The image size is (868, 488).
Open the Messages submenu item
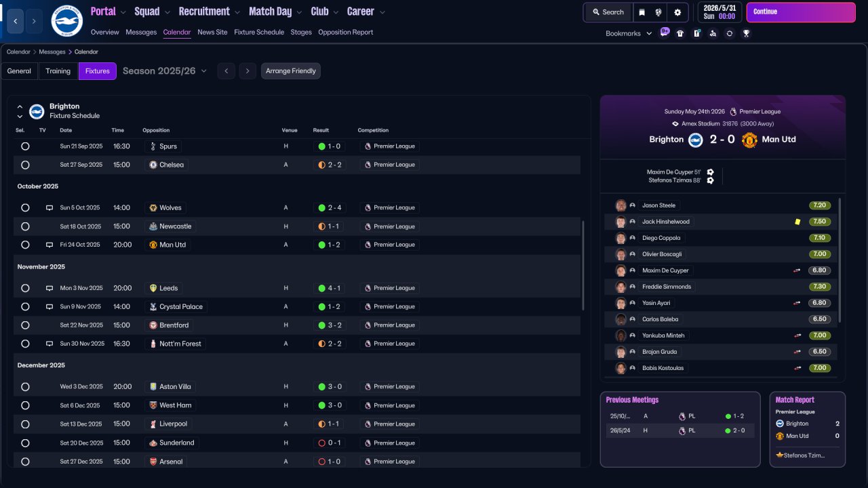(141, 33)
